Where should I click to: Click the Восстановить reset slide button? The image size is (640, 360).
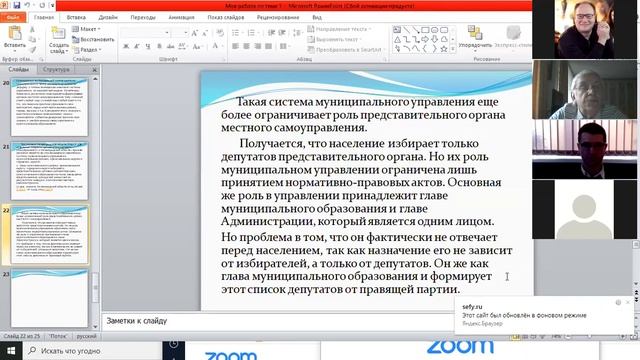coord(93,39)
